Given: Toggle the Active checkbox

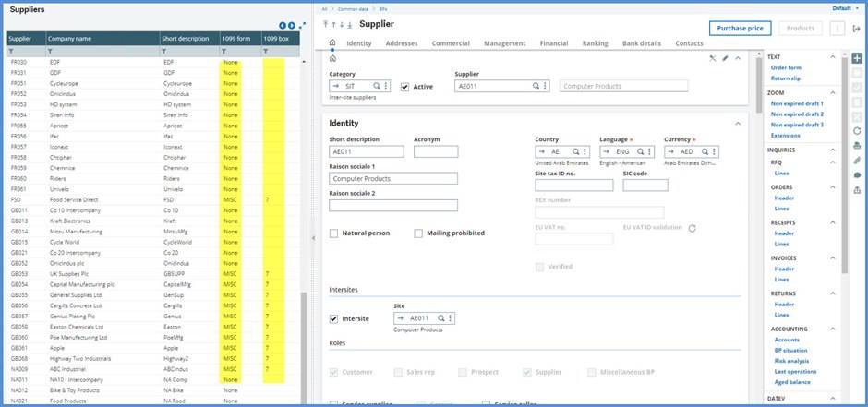Looking at the screenshot, I should coord(404,87).
